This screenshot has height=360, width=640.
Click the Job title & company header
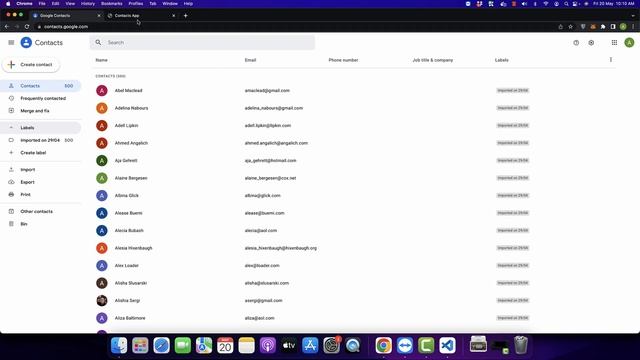click(x=433, y=60)
